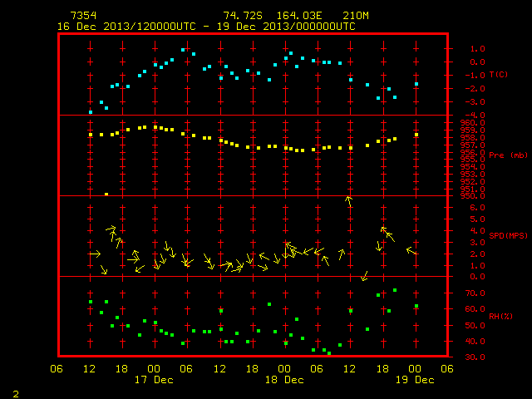Viewport: 532px width, 399px height.
Task: Click the leftmost cyan temperature point near -4.0
Action: tap(91, 112)
